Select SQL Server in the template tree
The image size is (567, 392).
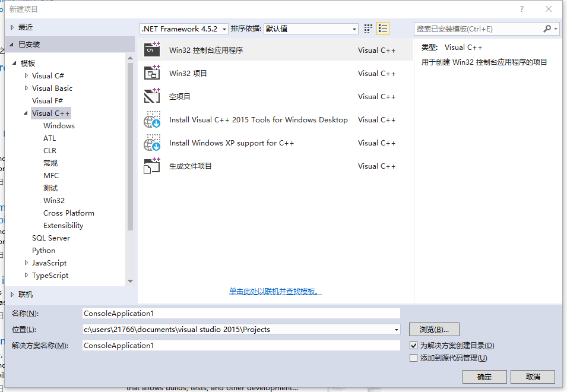51,238
